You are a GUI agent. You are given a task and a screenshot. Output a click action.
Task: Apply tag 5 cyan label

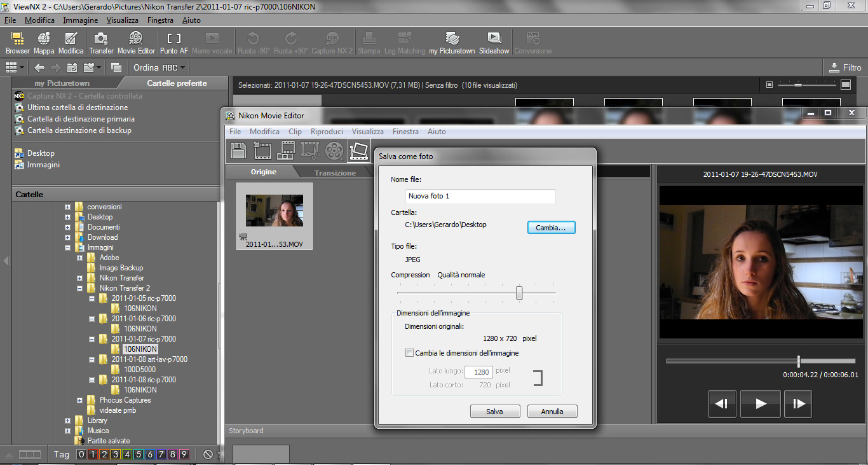tap(138, 454)
